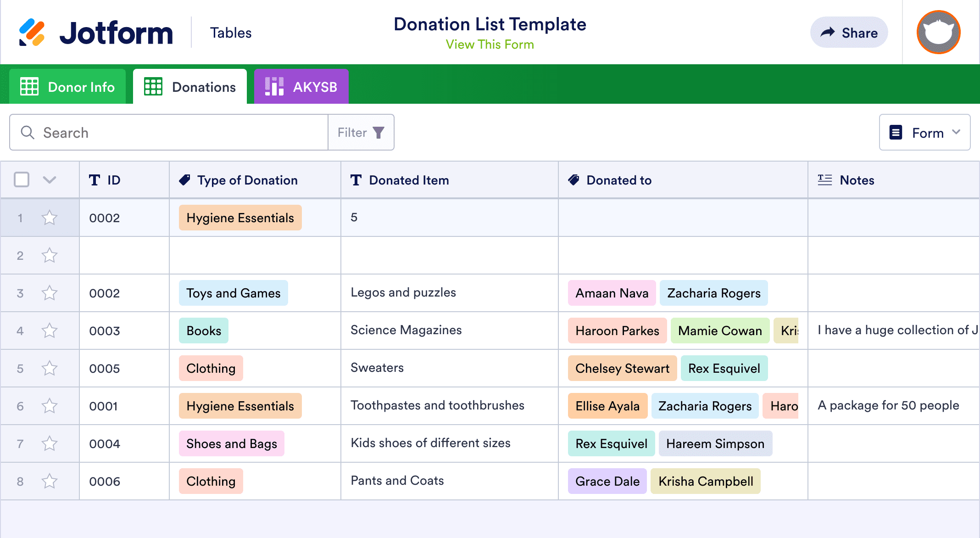Open the Donated Item column header
This screenshot has width=980, height=538.
450,180
